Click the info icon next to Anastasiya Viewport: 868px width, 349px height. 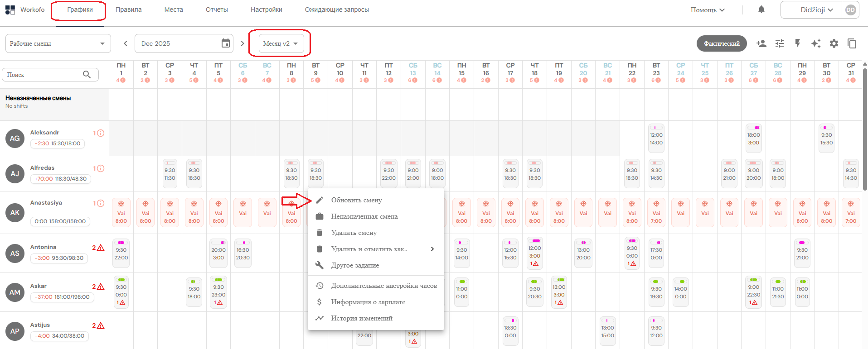click(101, 203)
